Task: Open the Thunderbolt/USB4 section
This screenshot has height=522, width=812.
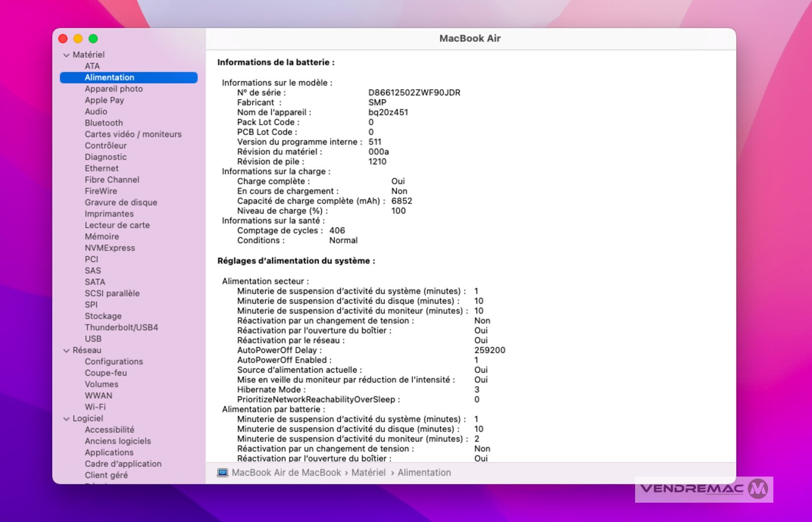Action: (x=121, y=327)
